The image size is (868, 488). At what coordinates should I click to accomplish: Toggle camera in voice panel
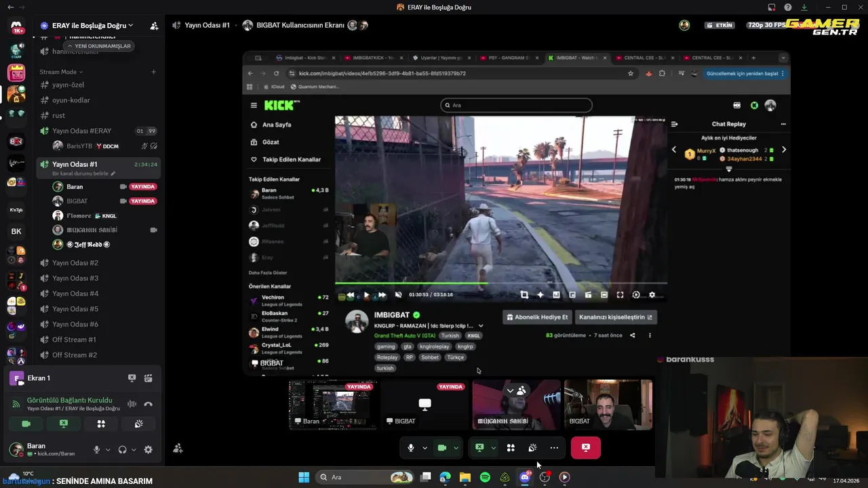tap(26, 424)
